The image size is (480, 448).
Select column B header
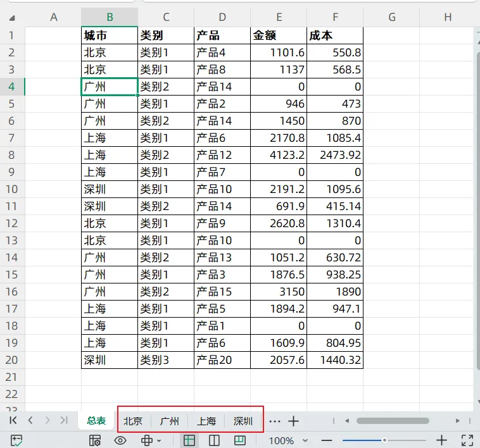point(110,17)
